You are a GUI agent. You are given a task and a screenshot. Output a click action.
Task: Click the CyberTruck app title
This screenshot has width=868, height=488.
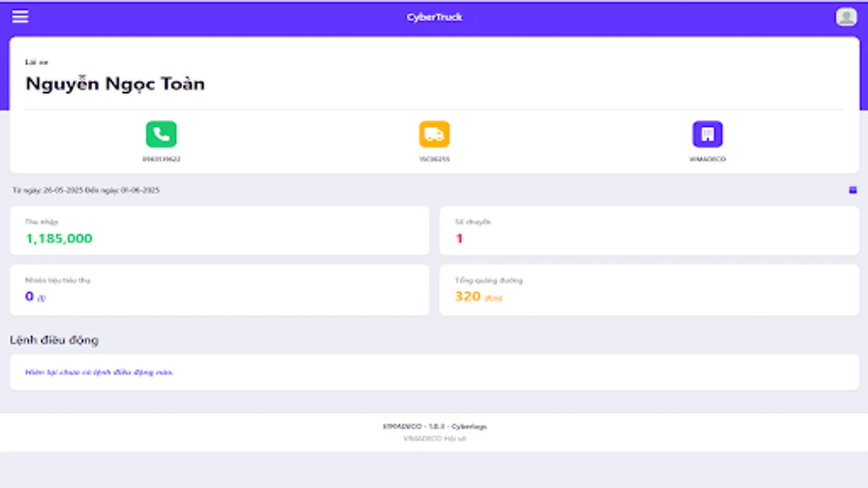pos(433,17)
